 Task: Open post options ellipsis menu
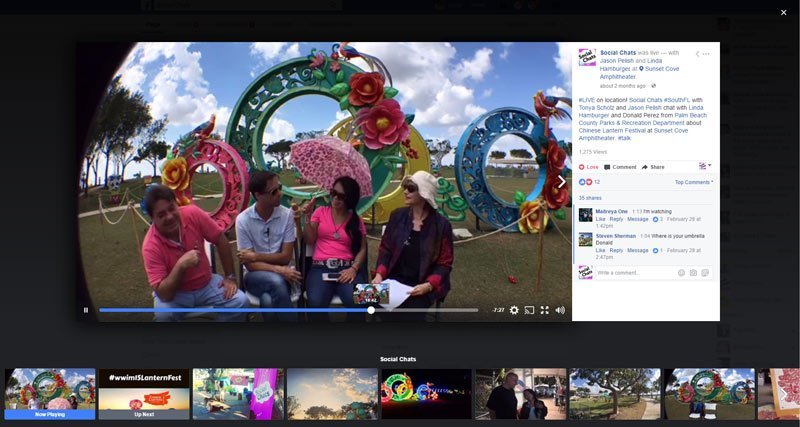tap(706, 54)
